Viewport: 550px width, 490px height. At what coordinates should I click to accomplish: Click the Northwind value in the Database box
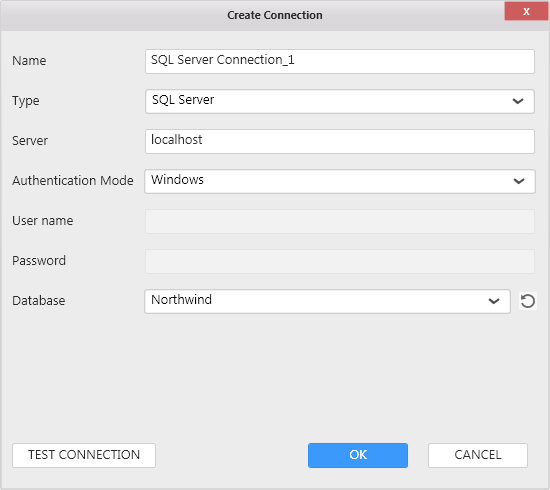click(x=181, y=300)
